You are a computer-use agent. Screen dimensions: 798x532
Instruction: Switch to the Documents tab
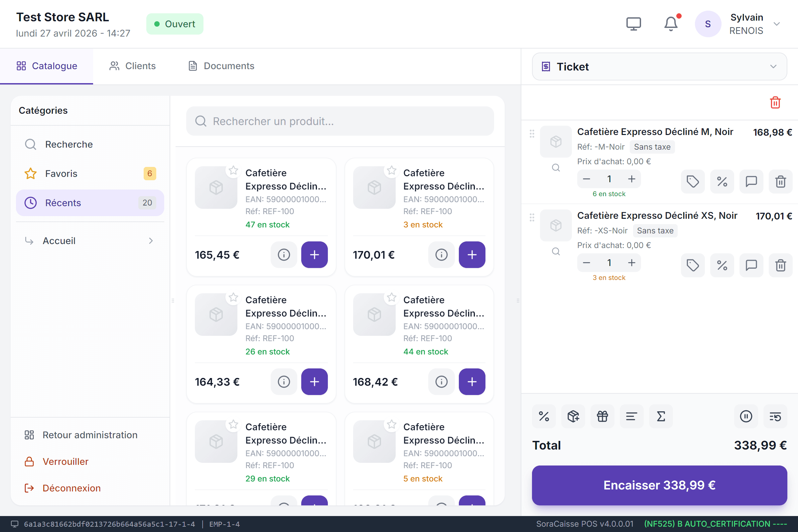(x=221, y=66)
